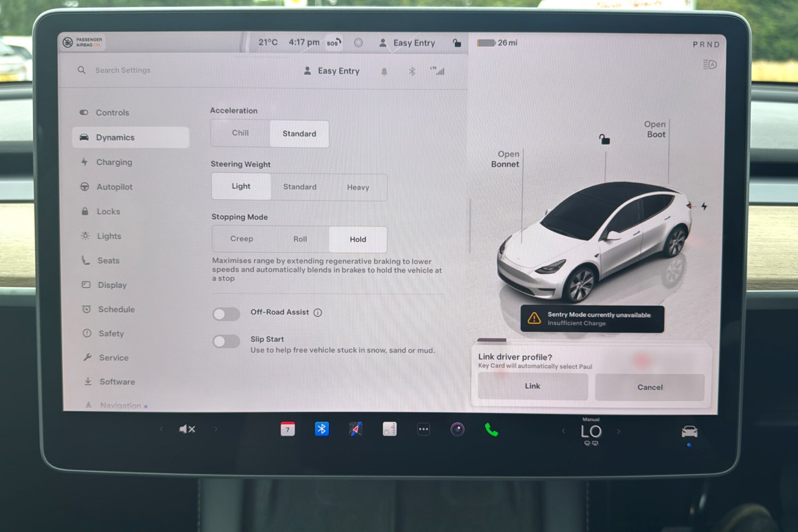
Task: Tap the dashcam circle icon in status bar
Action: [x=359, y=43]
